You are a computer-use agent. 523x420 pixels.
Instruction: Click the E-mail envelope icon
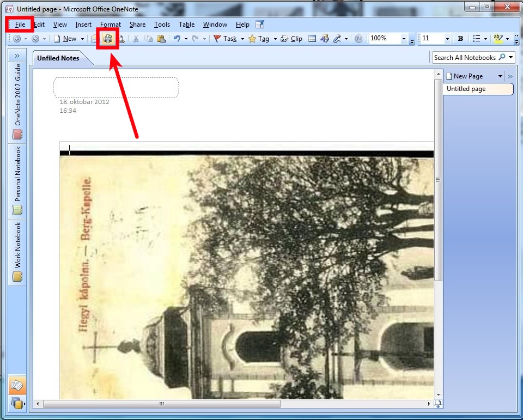tap(94, 39)
